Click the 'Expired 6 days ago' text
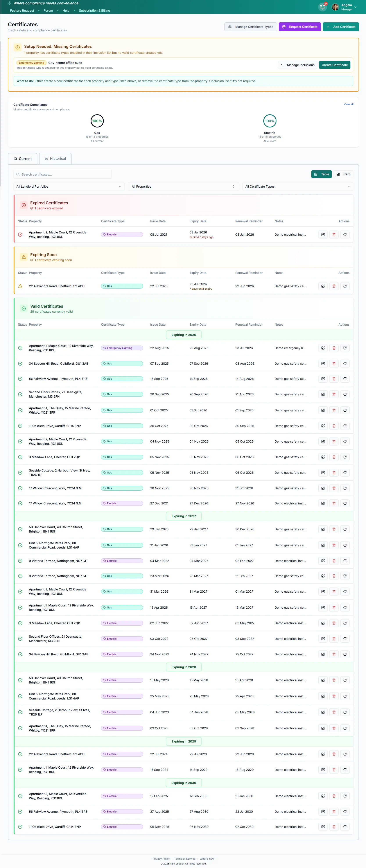Viewport: 366px width, 868px height. [201, 237]
